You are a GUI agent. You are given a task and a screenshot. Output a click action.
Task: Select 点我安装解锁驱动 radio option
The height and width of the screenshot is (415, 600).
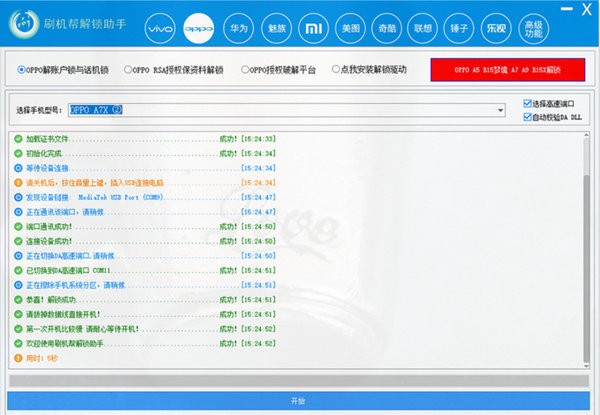335,70
